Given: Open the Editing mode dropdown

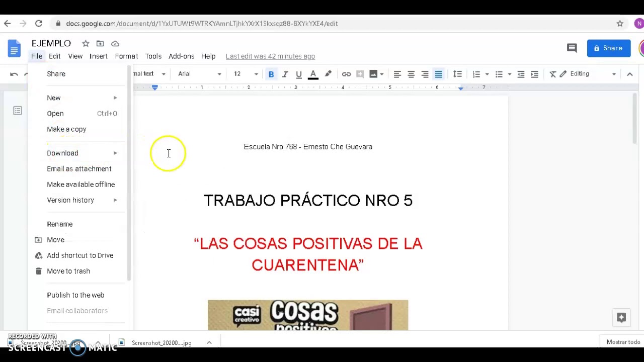Looking at the screenshot, I should click(588, 74).
